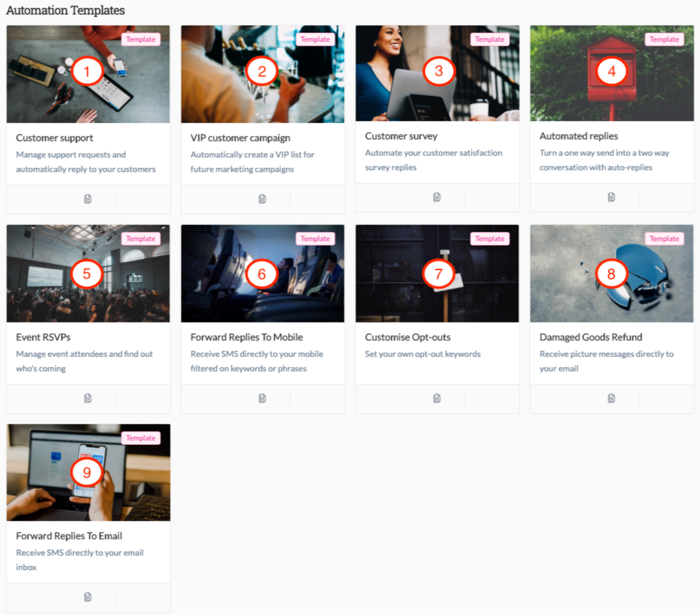Image resolution: width=700 pixels, height=615 pixels.
Task: Click the Template badge on Forward Replies To Mobile
Action: pos(315,239)
